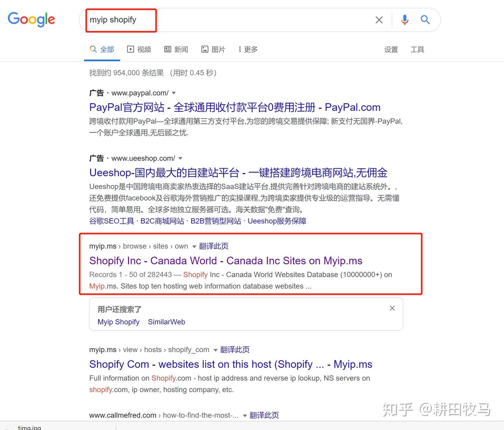Switch to the 视频 tab
Viewport: 504px width, 430px height.
pos(139,49)
